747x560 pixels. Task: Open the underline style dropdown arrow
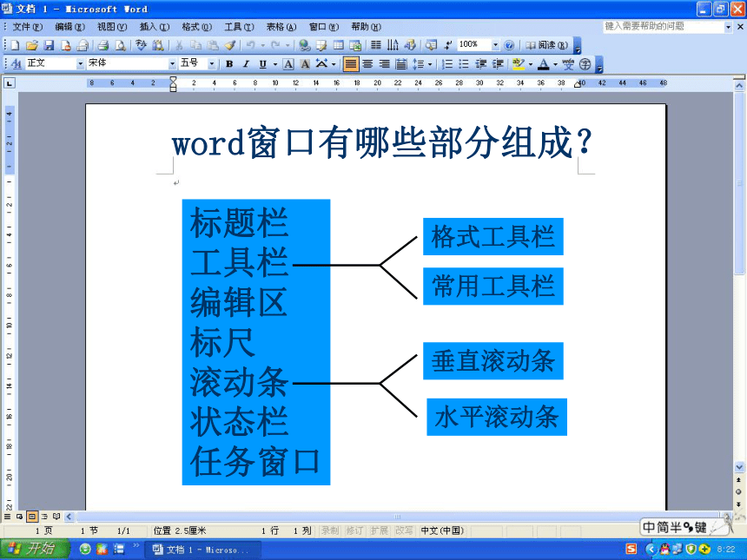[x=274, y=63]
